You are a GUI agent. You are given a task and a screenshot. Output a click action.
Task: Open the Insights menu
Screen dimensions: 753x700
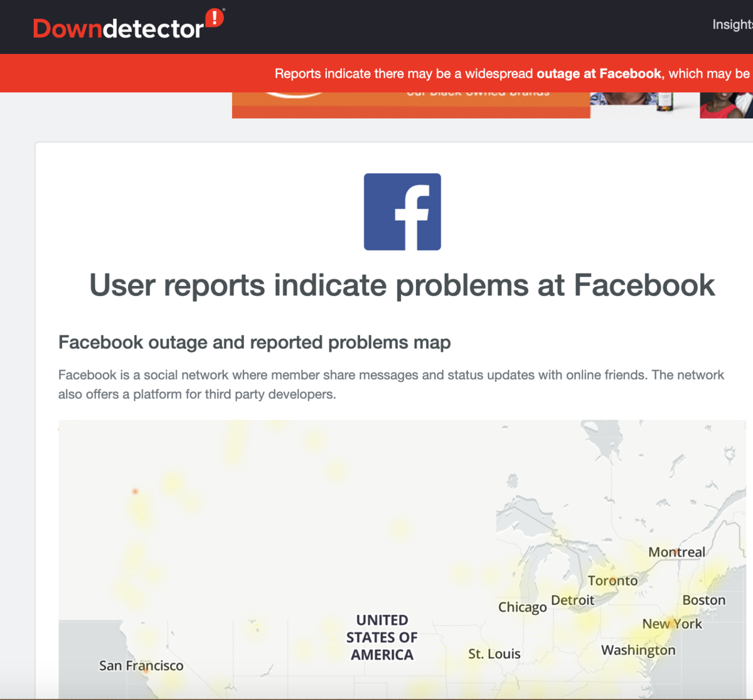[732, 24]
